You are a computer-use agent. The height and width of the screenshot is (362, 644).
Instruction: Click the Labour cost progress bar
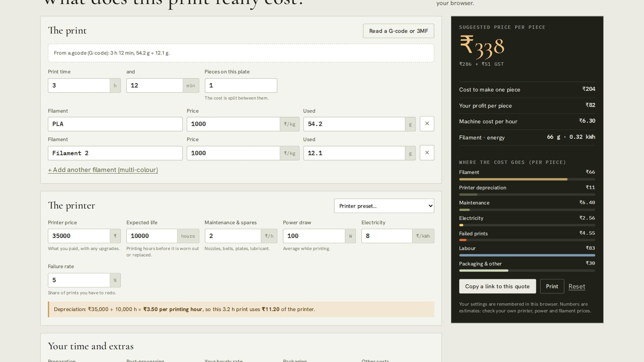(527, 255)
